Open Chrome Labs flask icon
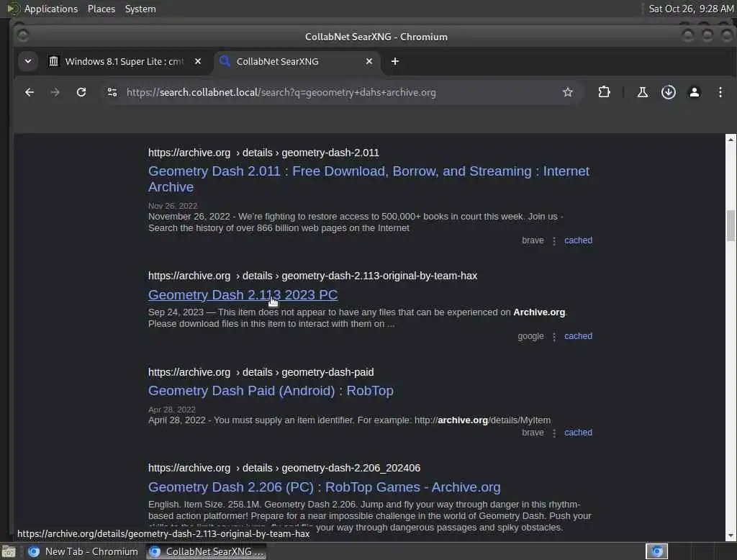 pos(643,92)
